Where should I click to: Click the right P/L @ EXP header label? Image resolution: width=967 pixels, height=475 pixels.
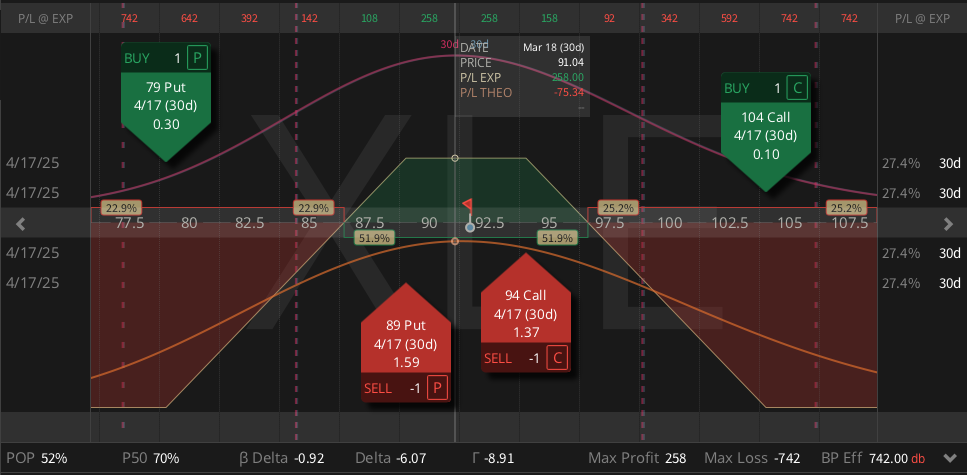point(922,19)
